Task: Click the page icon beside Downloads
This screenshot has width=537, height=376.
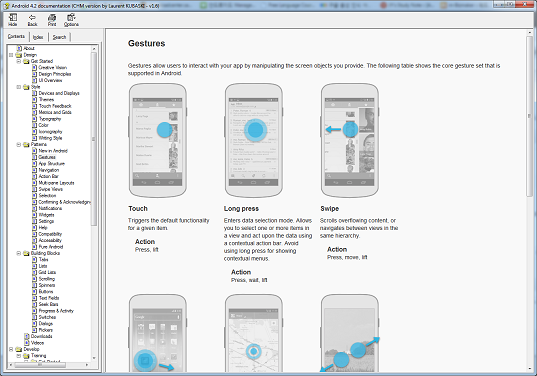Action: coord(27,336)
